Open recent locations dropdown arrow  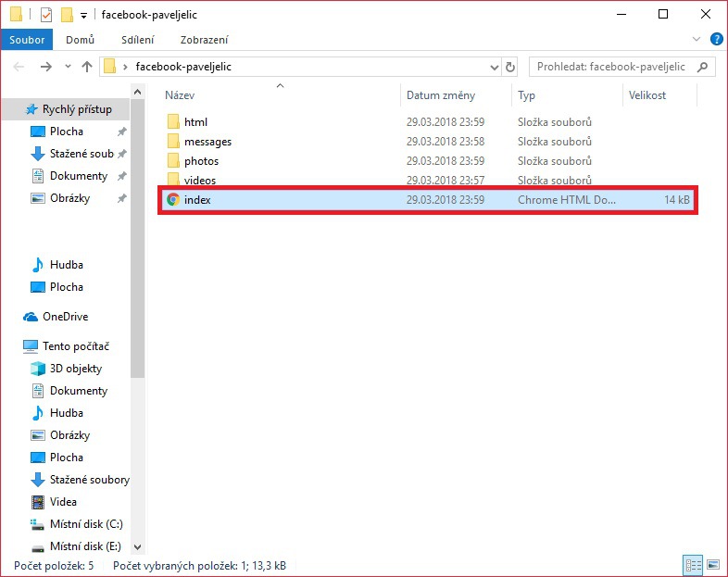68,67
